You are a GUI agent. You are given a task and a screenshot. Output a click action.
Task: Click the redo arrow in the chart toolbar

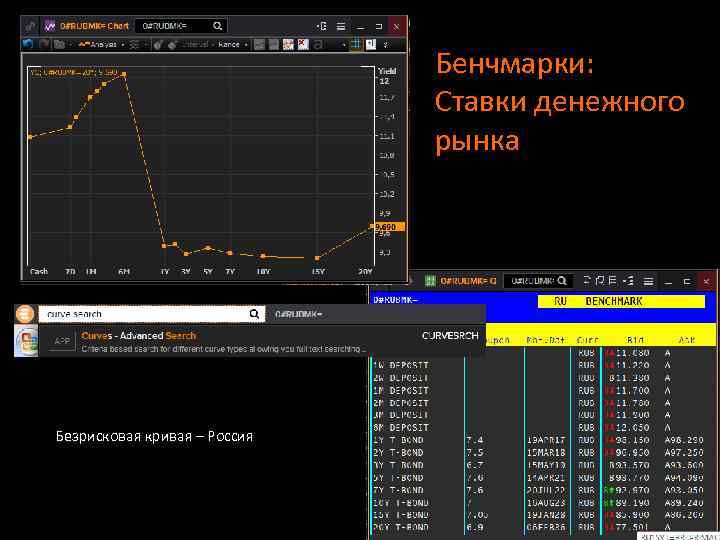tap(44, 44)
